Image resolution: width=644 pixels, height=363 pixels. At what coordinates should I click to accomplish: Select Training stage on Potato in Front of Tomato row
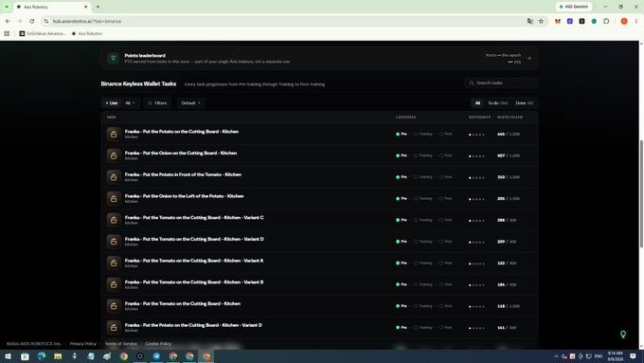pyautogui.click(x=423, y=177)
